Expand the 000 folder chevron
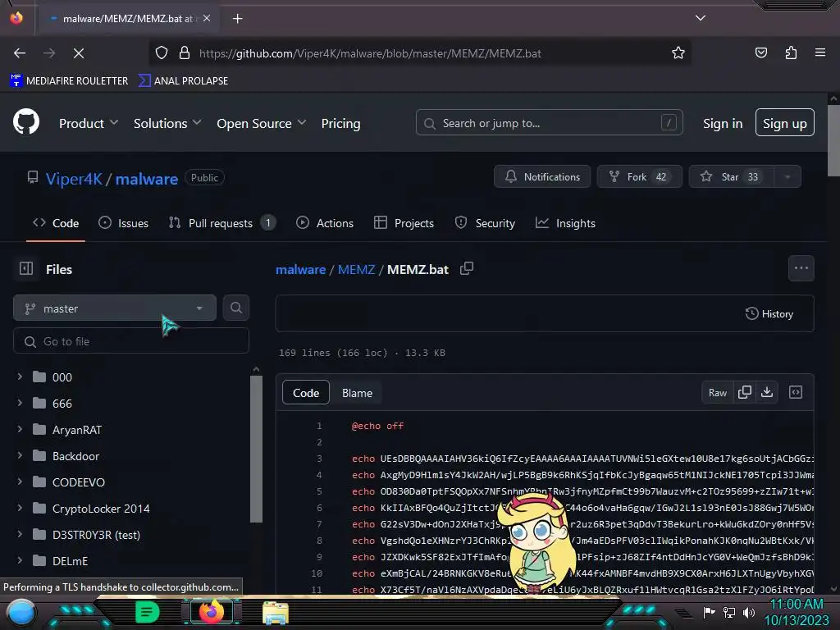The height and width of the screenshot is (630, 840). (20, 377)
